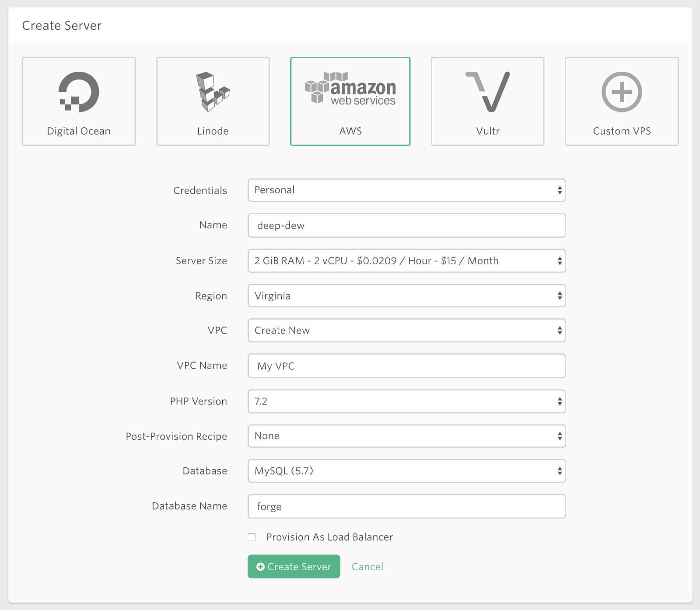Select the Vultr V logo
This screenshot has width=700, height=610.
[x=487, y=91]
